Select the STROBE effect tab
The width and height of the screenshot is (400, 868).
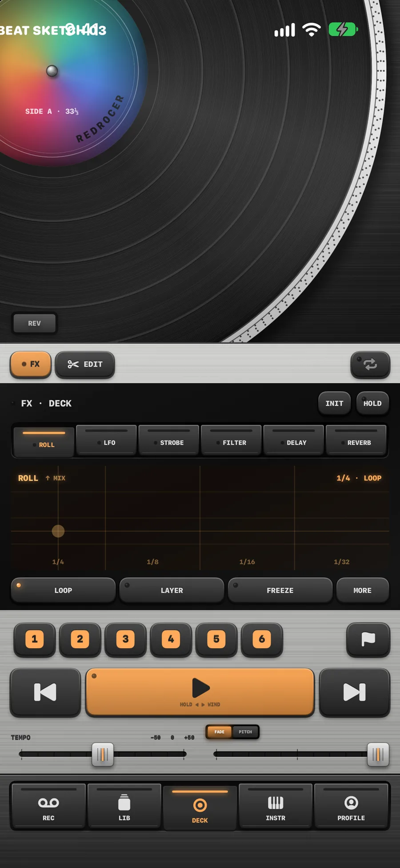click(169, 440)
